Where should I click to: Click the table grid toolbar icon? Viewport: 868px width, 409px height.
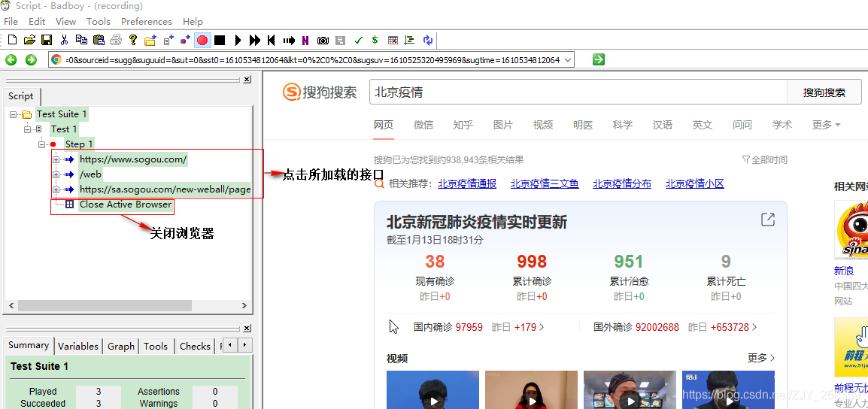[393, 40]
